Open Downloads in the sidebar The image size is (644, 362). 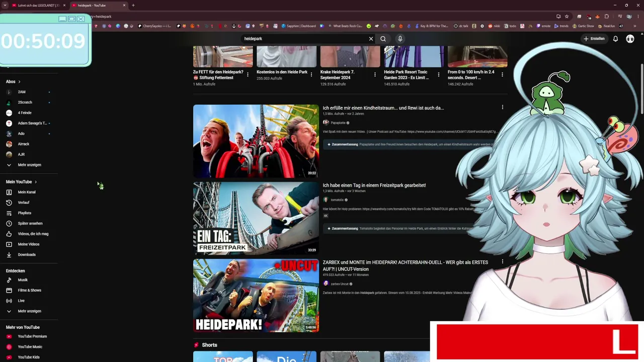[x=21, y=254]
